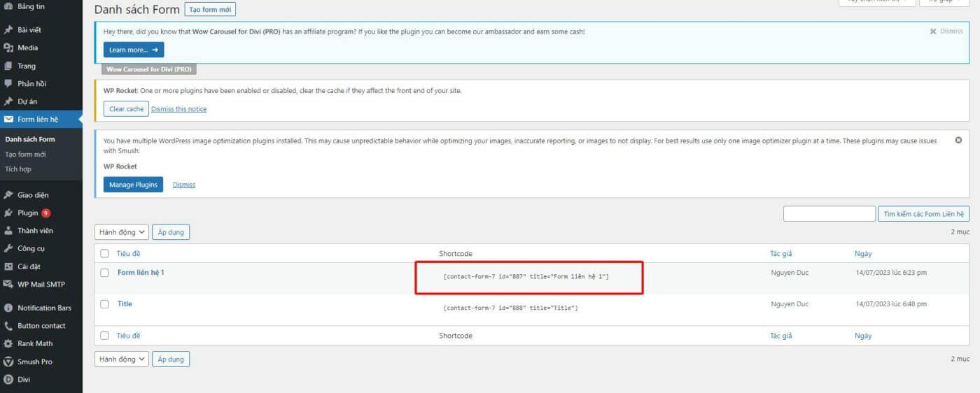Select the shortcode with id 887
This screenshot has height=393, width=980.
[x=526, y=277]
